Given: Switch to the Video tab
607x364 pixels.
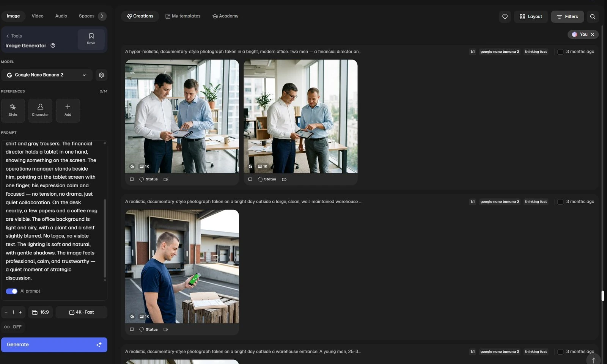Looking at the screenshot, I should 38,16.
